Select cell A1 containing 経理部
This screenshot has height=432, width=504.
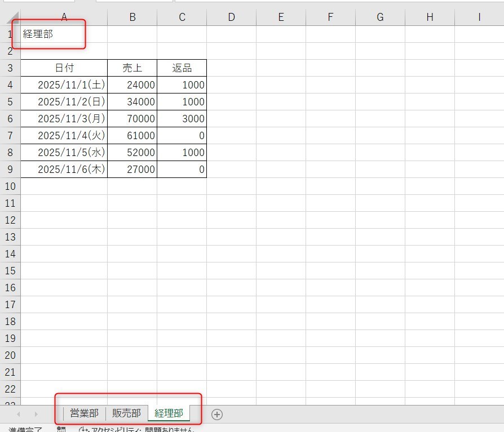tap(64, 34)
